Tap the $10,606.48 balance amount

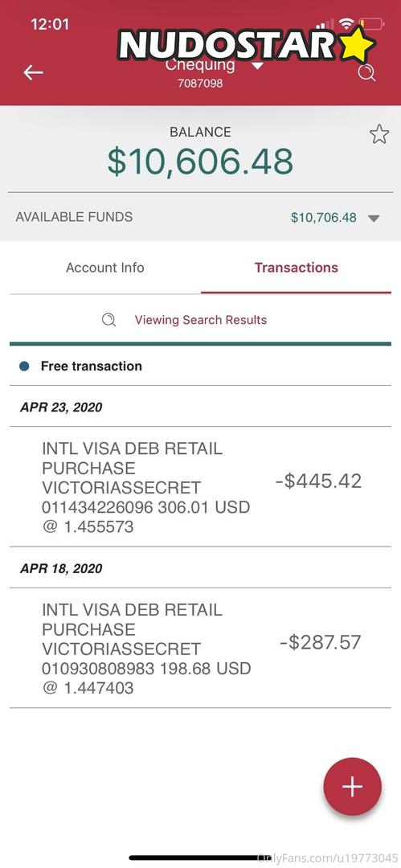click(x=201, y=162)
